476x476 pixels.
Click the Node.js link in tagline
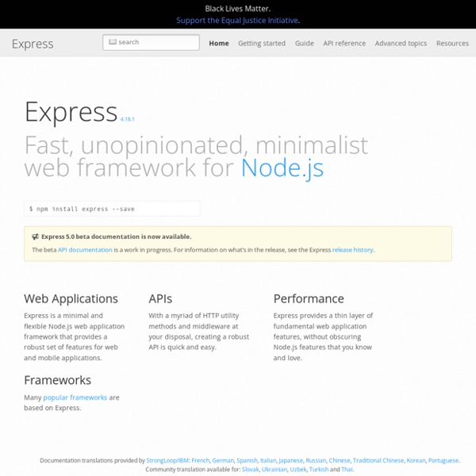coord(282,168)
